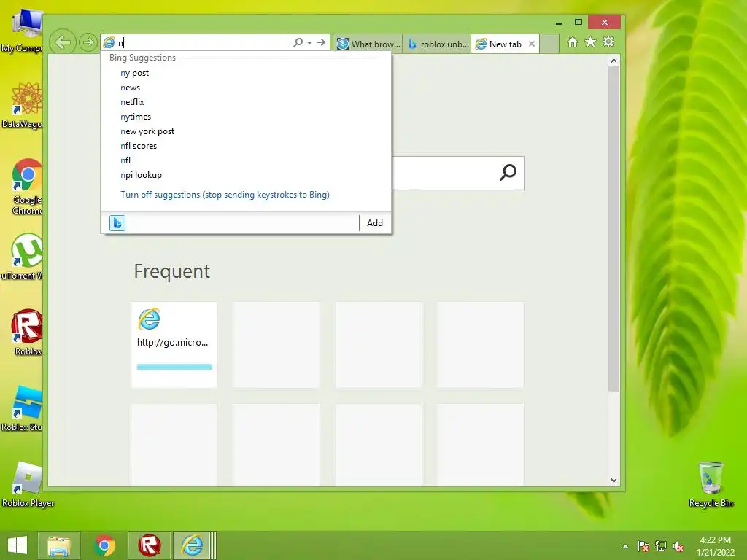The image size is (747, 560).
Task: Click the website icon in the address bar
Action: click(x=109, y=42)
